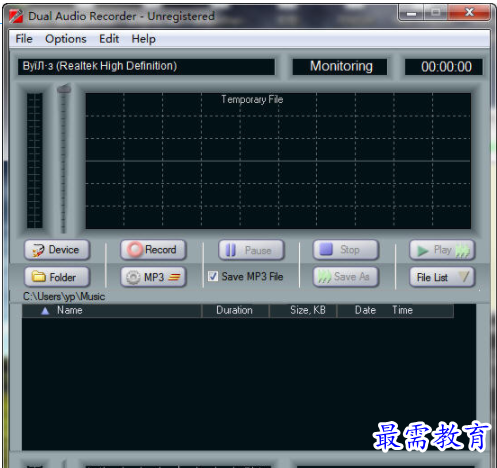Screen dimensions: 497x468
Task: Click the Monitoring status display
Action: [340, 67]
